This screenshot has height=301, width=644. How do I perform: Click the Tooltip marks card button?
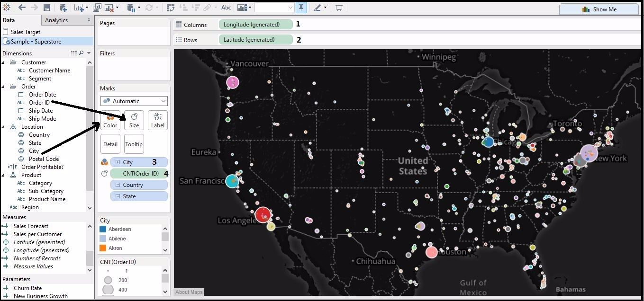coord(134,144)
